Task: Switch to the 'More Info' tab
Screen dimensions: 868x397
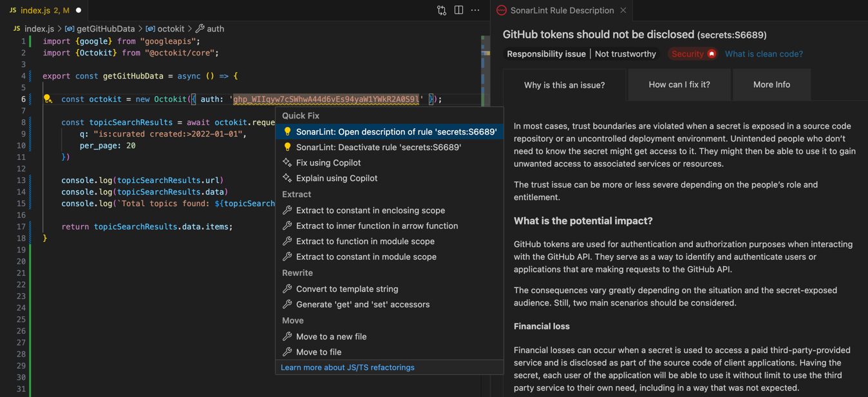Action: 771,84
